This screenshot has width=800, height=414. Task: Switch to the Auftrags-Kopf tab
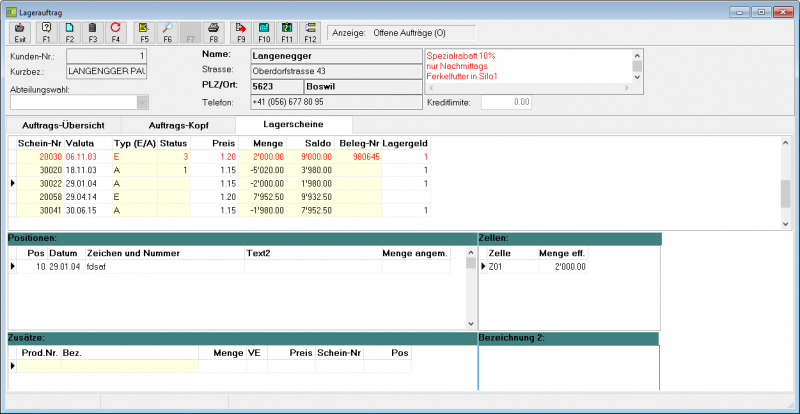pos(179,125)
